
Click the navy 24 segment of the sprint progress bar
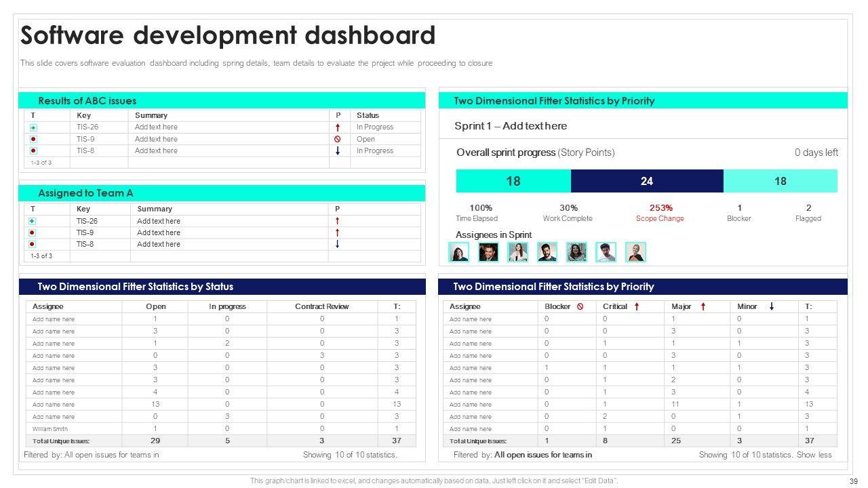pyautogui.click(x=647, y=181)
